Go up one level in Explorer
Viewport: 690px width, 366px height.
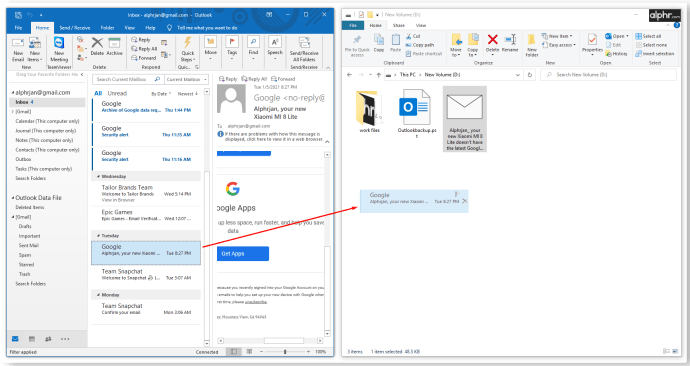pos(378,75)
